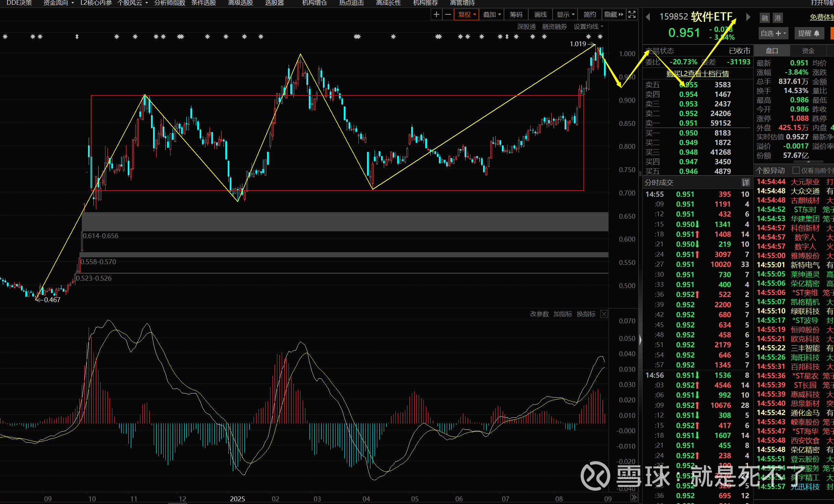Click the plus zoom-in chart icon
This screenshot has height=504, width=834.
436,14
